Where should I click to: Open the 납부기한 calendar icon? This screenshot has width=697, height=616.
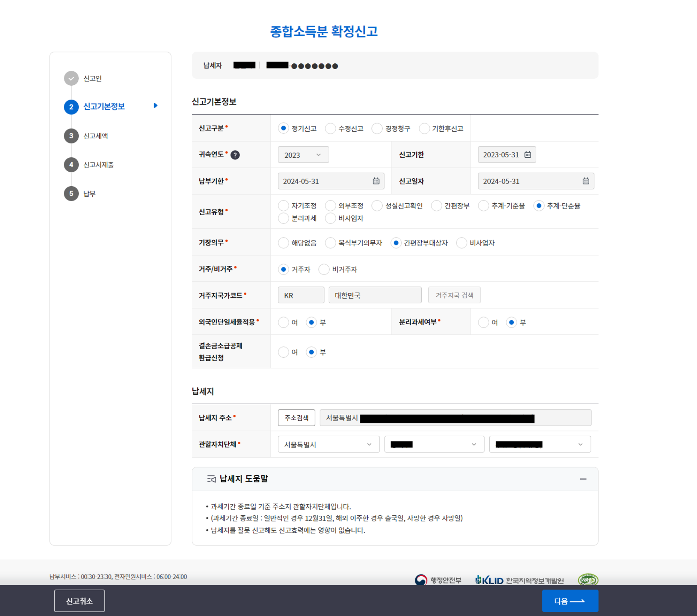[x=376, y=181]
